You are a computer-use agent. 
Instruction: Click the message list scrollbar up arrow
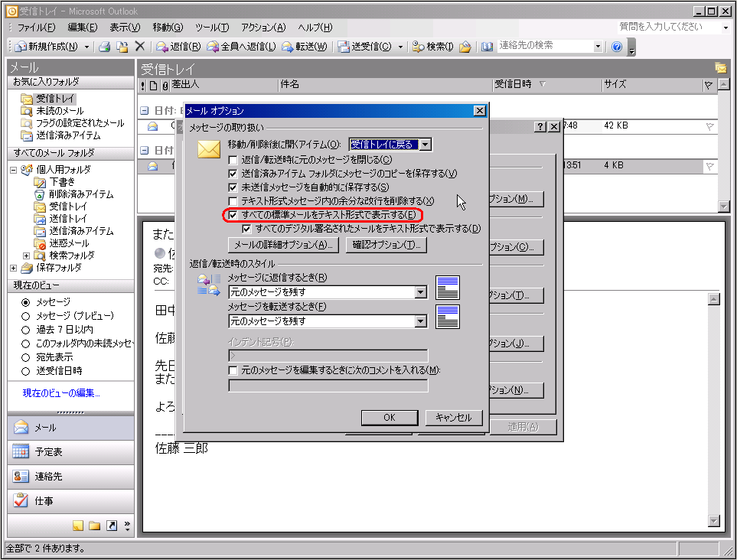tap(724, 85)
